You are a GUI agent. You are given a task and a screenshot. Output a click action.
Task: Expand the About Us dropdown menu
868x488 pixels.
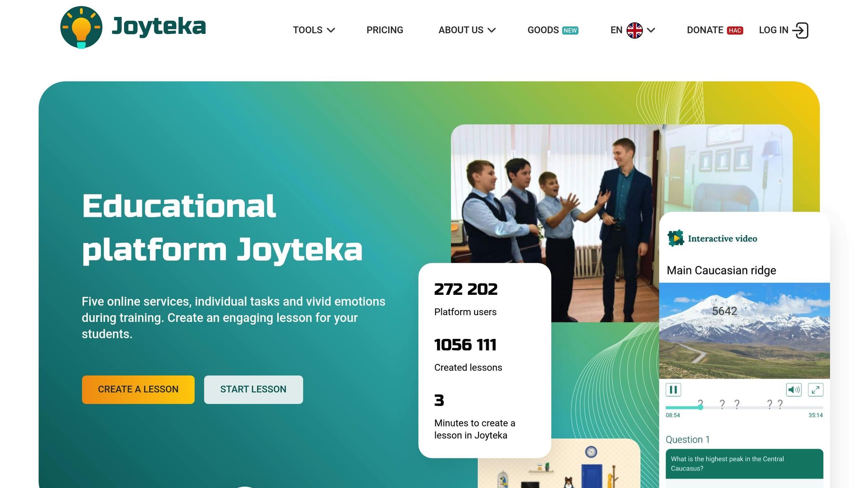(x=467, y=30)
